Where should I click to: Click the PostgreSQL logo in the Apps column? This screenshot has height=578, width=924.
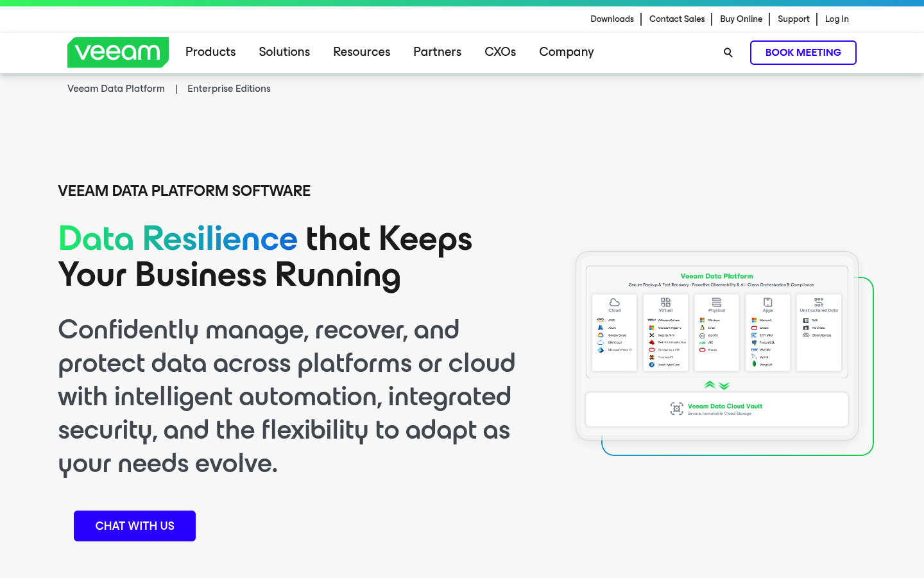click(x=754, y=342)
